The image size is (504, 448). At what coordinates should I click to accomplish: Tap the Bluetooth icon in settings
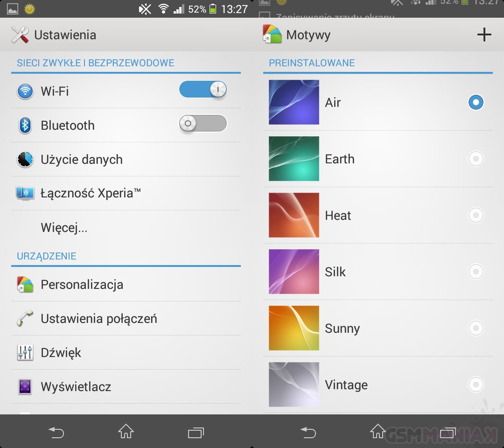click(x=25, y=125)
